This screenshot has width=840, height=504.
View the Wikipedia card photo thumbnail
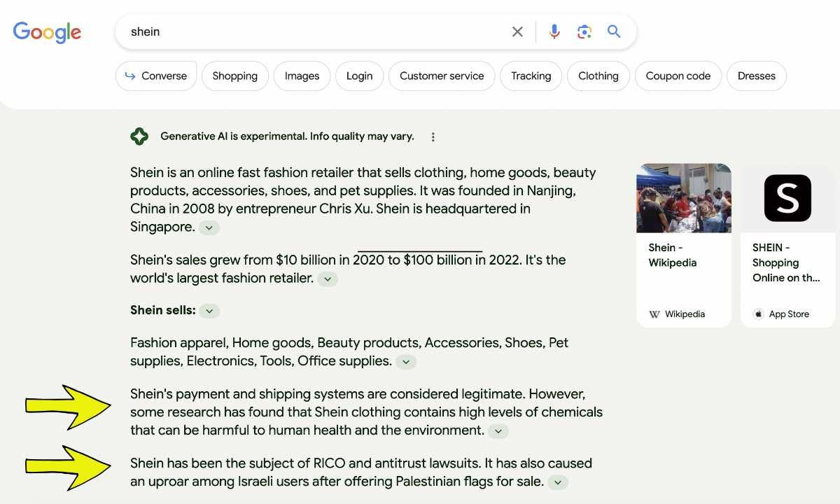[x=684, y=198]
